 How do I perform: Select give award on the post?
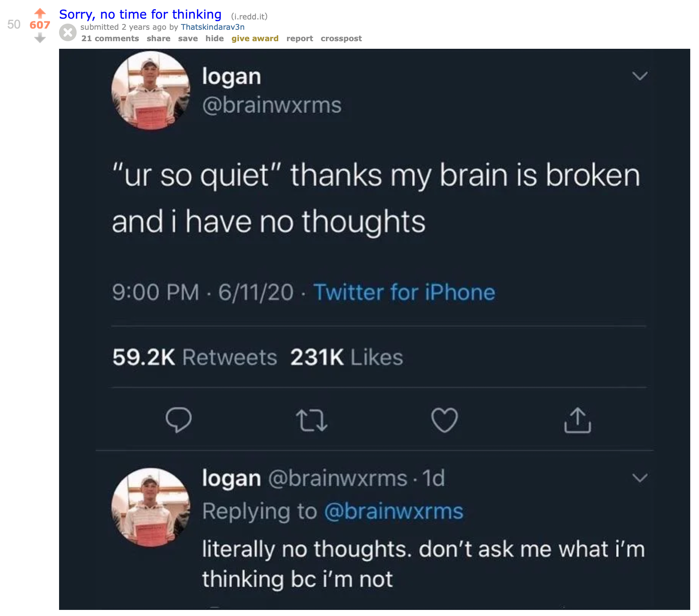tap(255, 38)
